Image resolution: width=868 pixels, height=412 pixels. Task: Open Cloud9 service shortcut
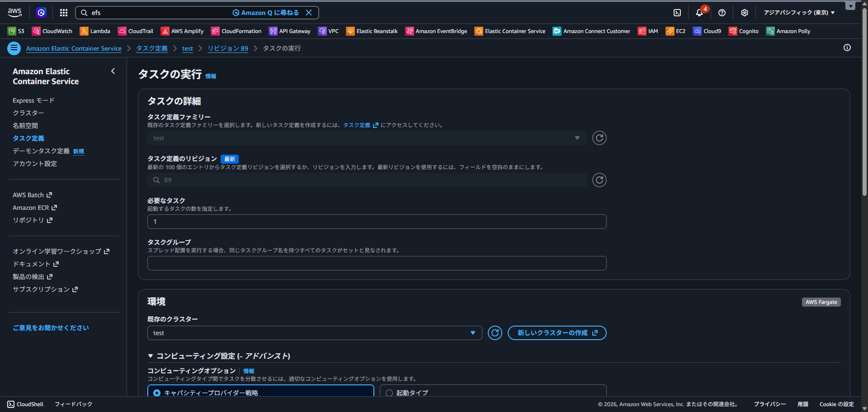coord(707,31)
